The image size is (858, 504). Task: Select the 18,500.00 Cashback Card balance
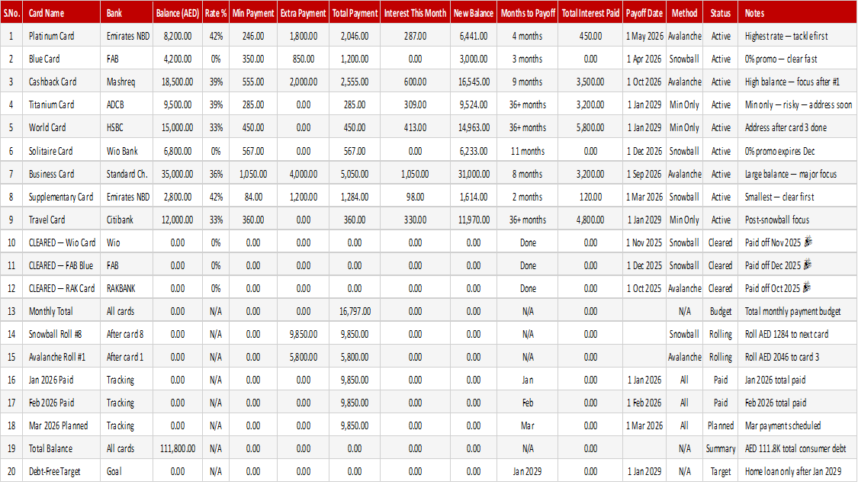[177, 82]
